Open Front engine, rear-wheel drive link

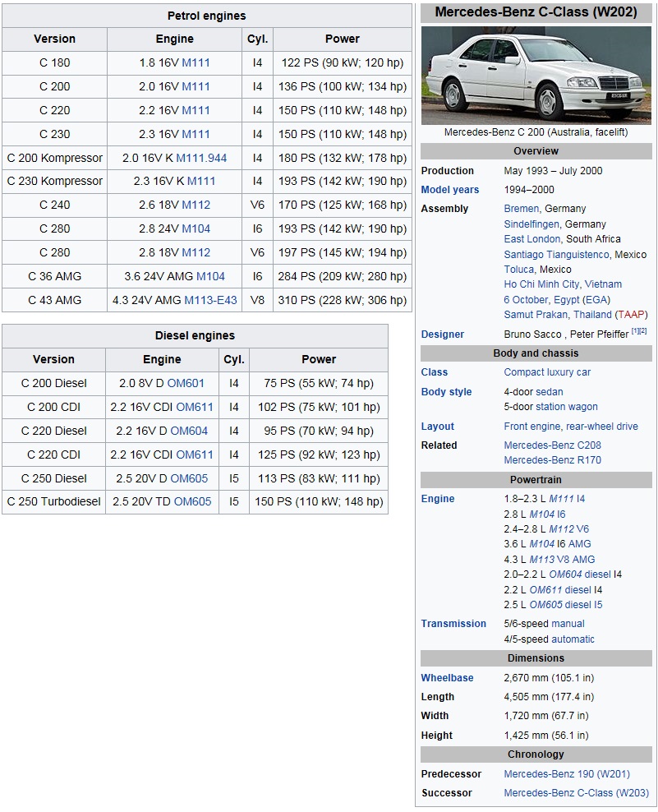click(571, 427)
